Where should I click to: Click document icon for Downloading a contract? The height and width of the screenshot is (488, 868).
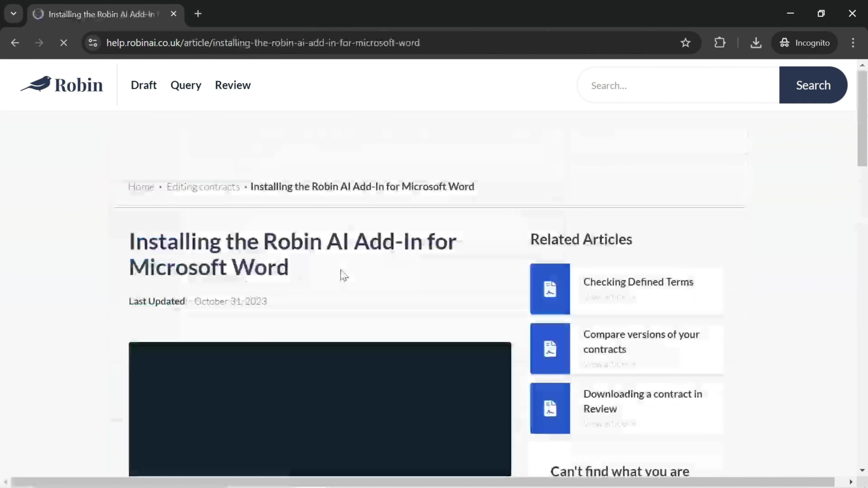click(x=550, y=408)
